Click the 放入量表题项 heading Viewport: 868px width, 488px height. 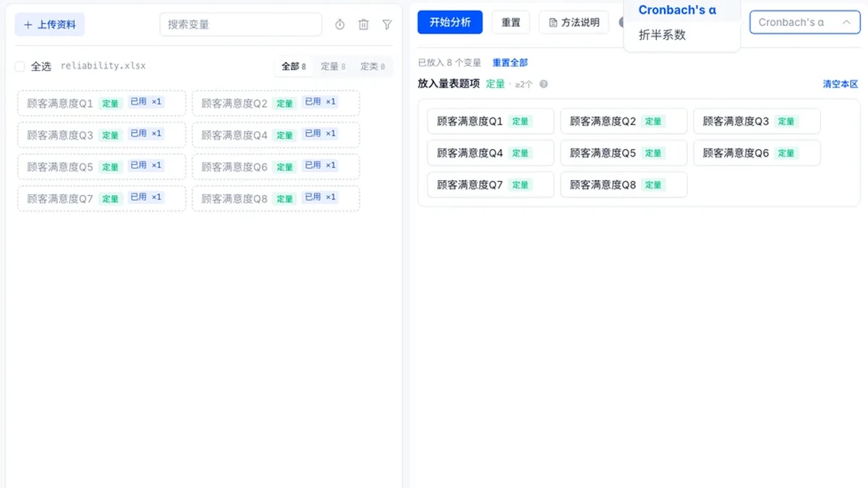448,84
